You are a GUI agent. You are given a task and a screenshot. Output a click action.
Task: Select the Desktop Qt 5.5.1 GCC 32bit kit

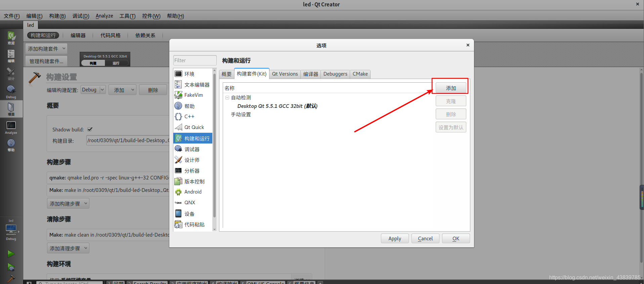[x=277, y=106]
